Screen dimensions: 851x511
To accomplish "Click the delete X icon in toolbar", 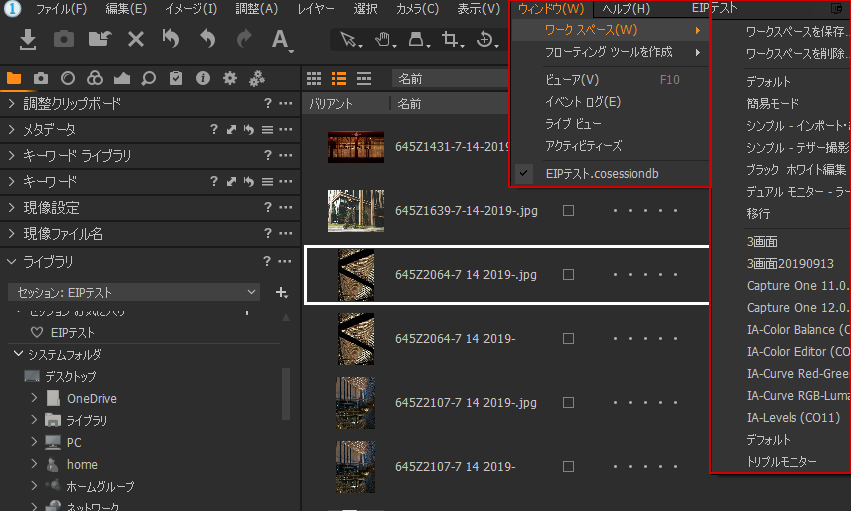I will 136,39.
